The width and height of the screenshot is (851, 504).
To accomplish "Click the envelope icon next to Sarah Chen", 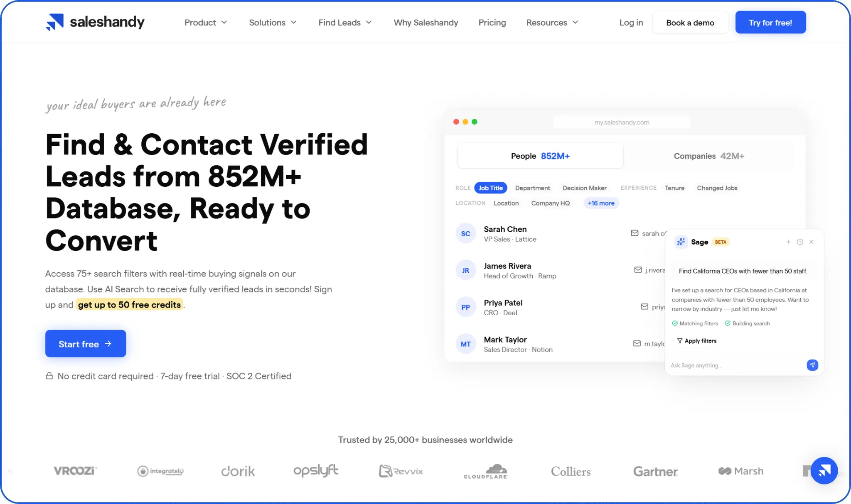I will pos(635,233).
